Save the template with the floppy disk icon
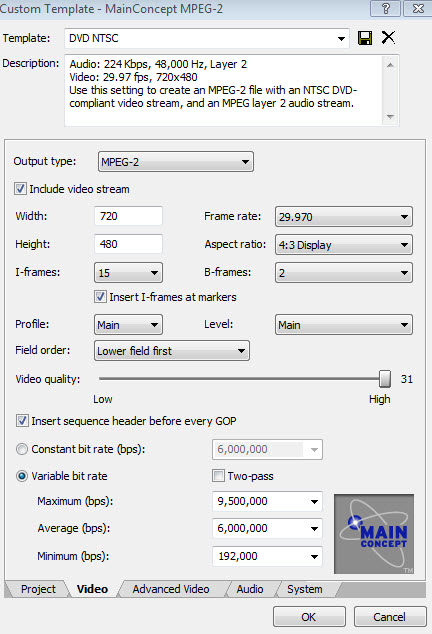 point(365,38)
